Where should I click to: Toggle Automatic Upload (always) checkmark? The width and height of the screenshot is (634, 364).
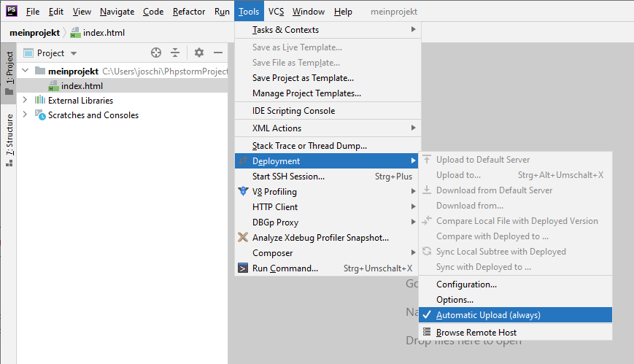[427, 315]
